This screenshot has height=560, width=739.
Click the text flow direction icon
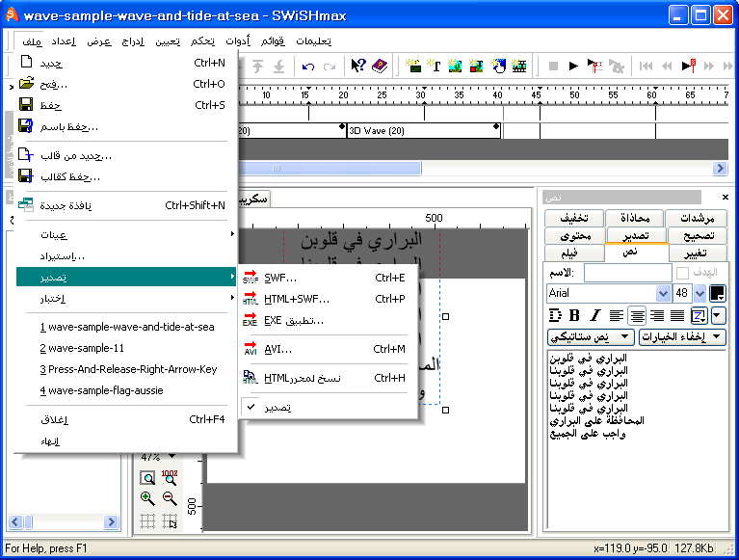click(556, 315)
